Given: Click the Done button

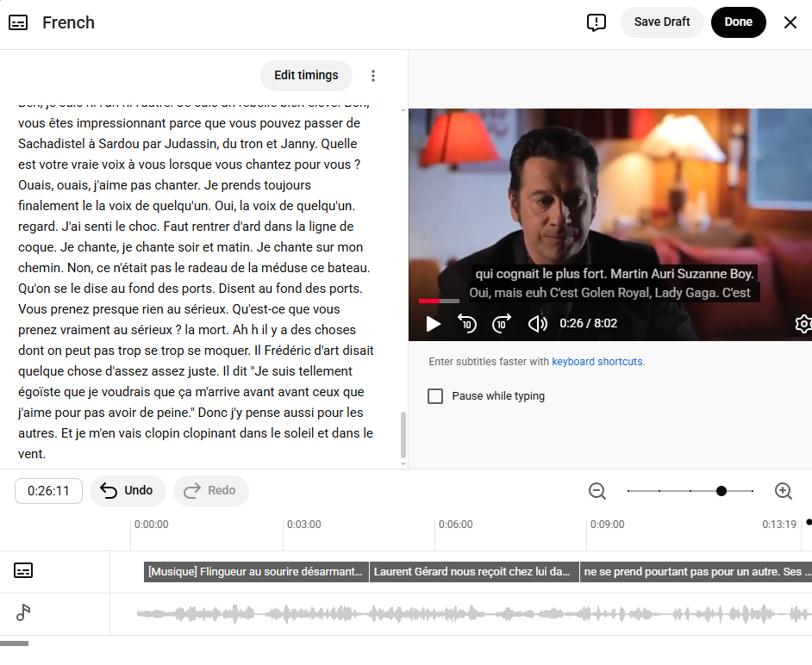Looking at the screenshot, I should tap(738, 22).
